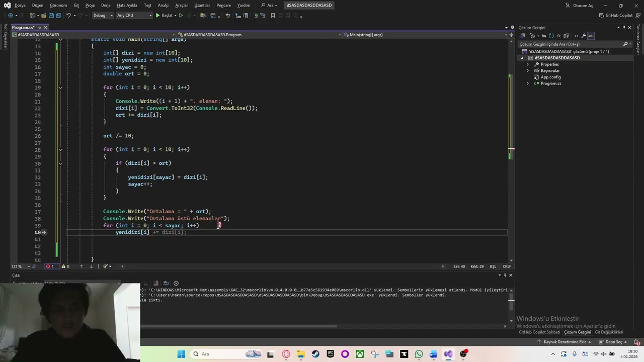
Task: Click Depo Seç in status bar
Action: click(613, 342)
